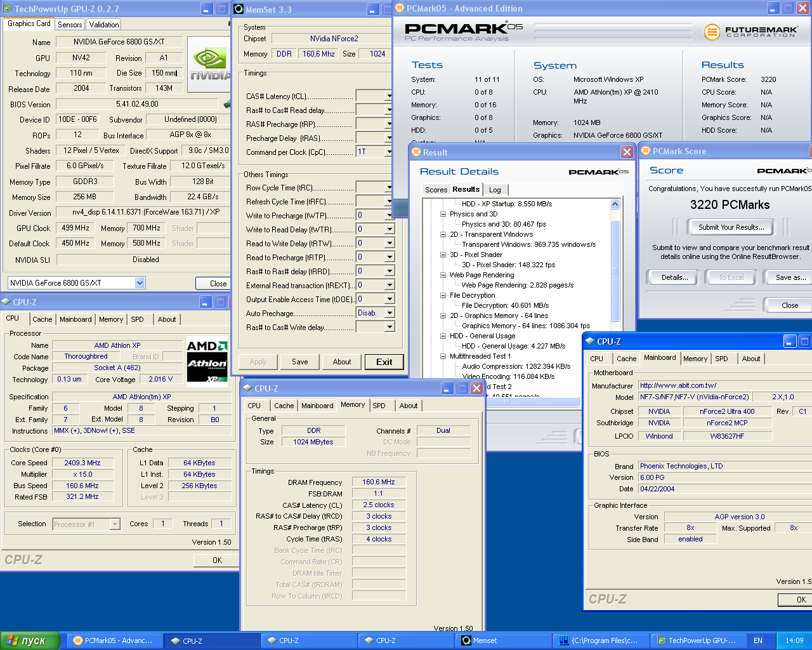Open the GPU selector dropdown in GPU-Z
Screen dimensions: 812x650
pyautogui.click(x=140, y=283)
